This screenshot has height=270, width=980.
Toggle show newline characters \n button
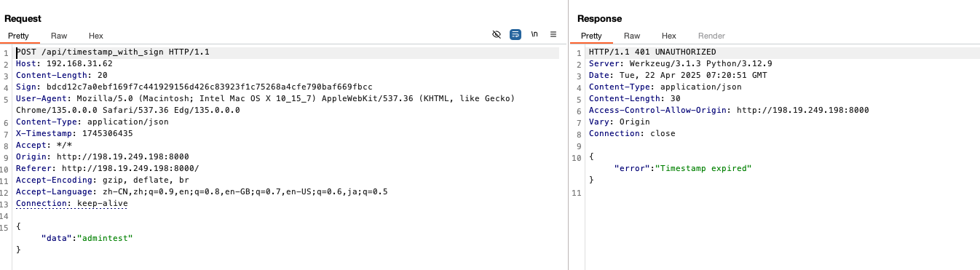(x=534, y=34)
